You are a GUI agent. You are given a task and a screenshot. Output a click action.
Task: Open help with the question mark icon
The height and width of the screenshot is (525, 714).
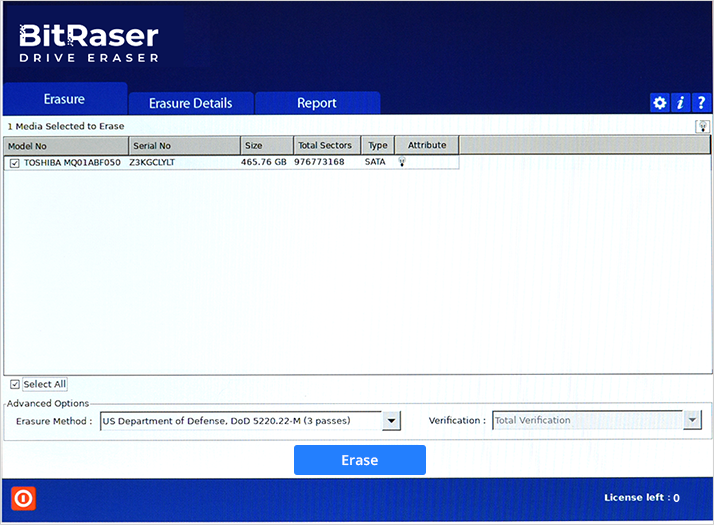click(701, 102)
